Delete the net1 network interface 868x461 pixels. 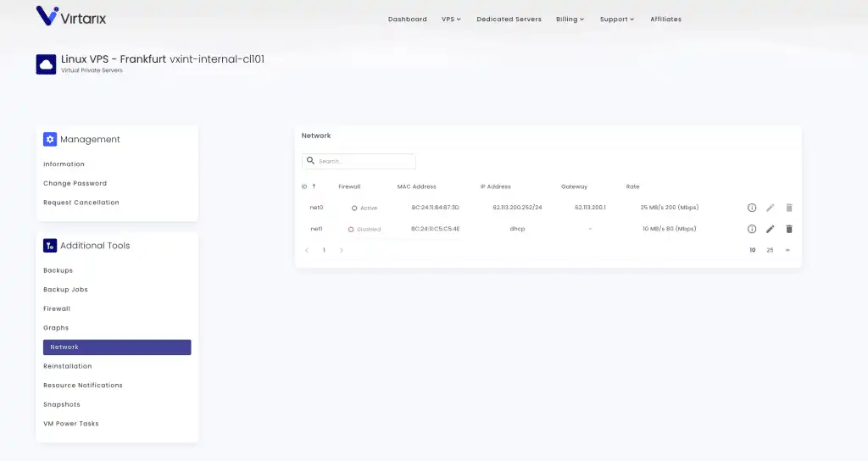click(788, 229)
